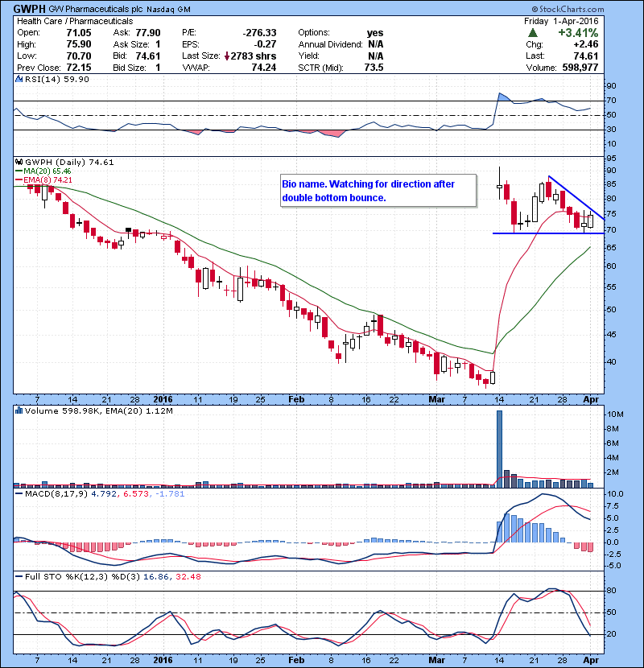
Task: Click the EMA(8) 74.21 legend label
Action: [x=47, y=179]
